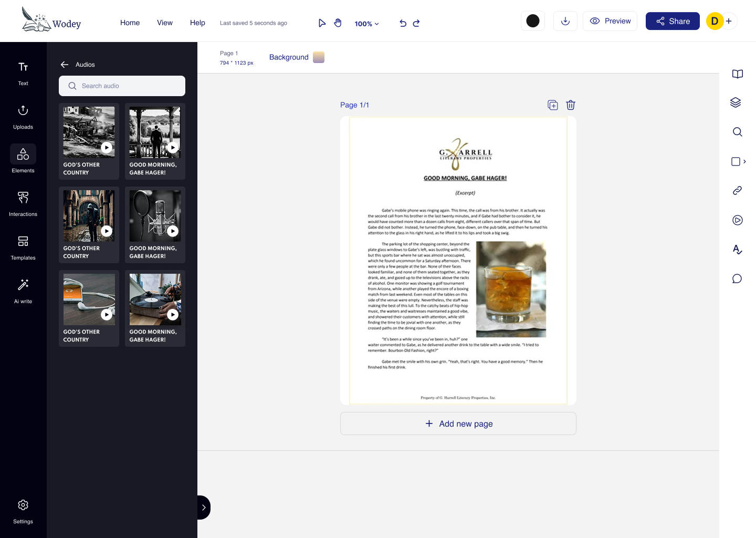Expand the 100% zoom dropdown
This screenshot has height=538, width=756.
click(x=366, y=24)
